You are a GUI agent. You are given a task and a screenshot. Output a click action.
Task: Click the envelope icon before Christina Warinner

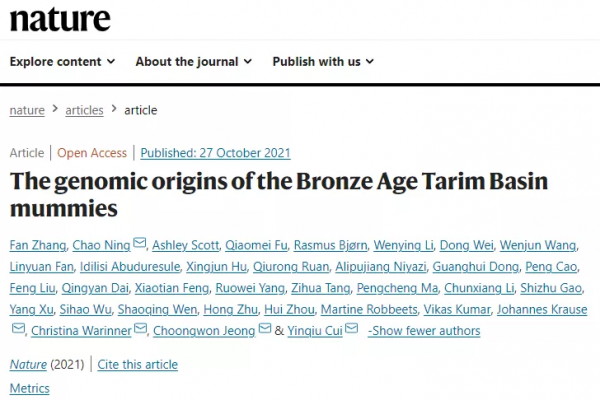pos(18,329)
